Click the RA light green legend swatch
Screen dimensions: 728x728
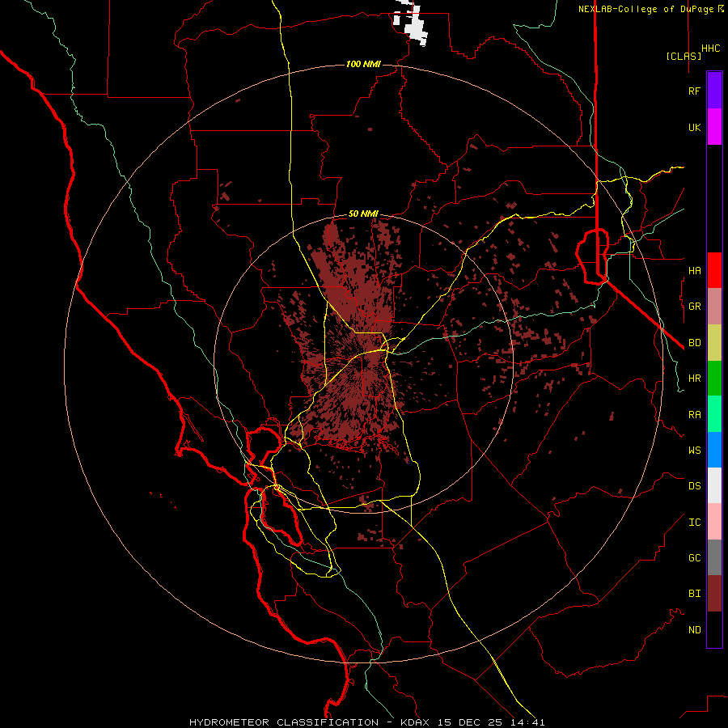(x=714, y=414)
